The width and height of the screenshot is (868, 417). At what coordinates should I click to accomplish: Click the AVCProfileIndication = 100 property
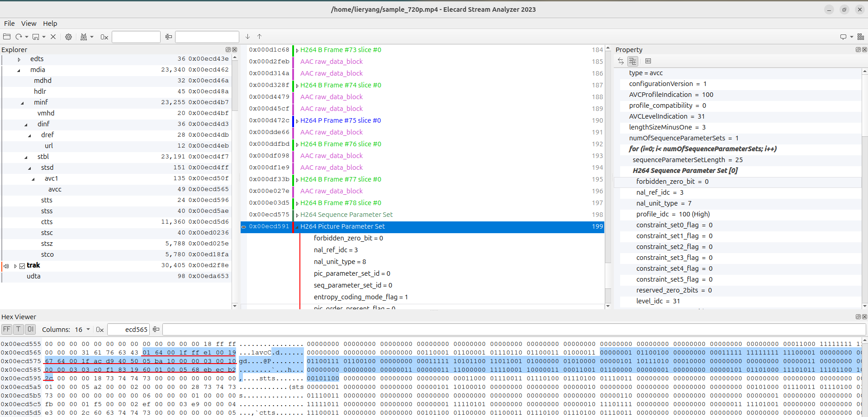tap(671, 95)
